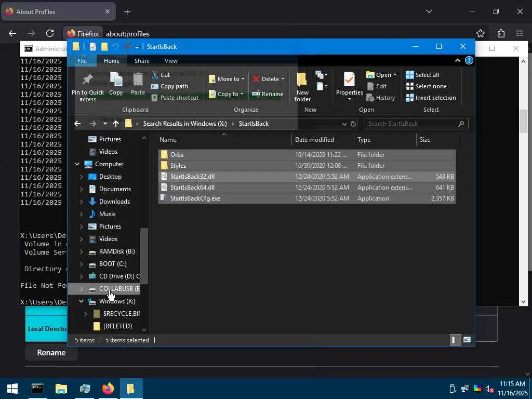Collapse the Computer tree node
Screen dimensions: 532x399
77,164
